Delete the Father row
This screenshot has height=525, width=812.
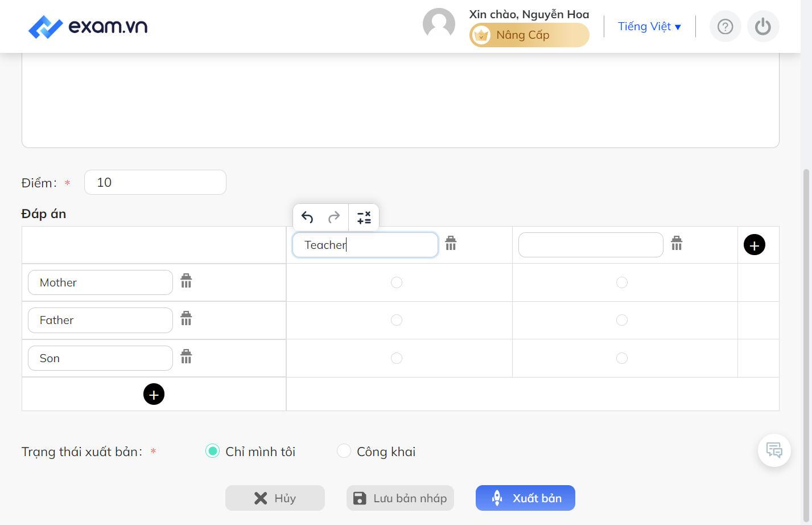click(186, 318)
